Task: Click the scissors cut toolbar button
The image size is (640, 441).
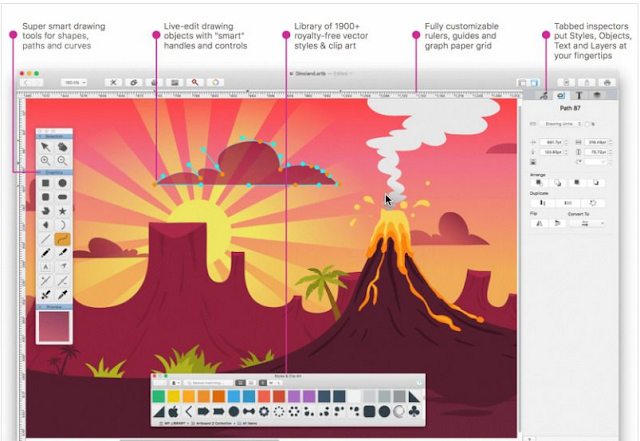Action: point(113,82)
